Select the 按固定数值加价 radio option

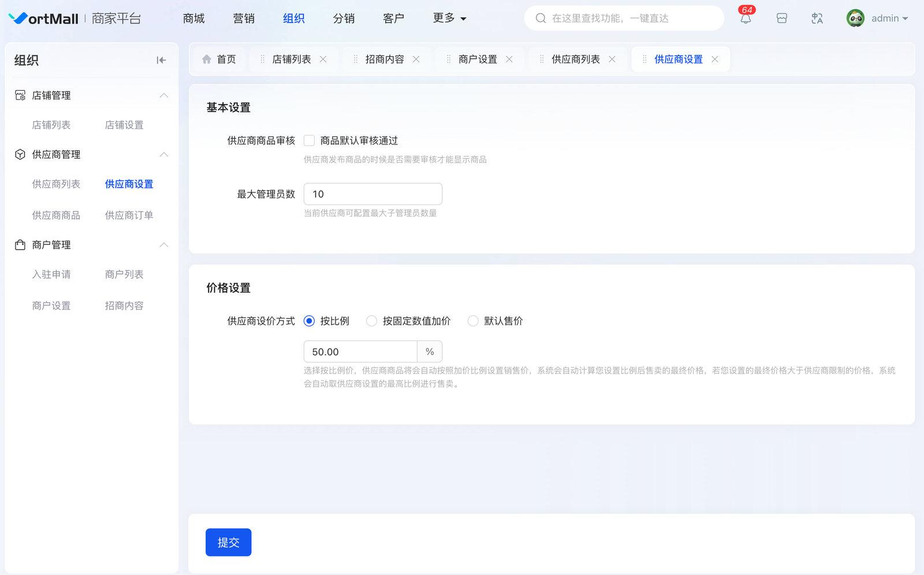pos(372,321)
